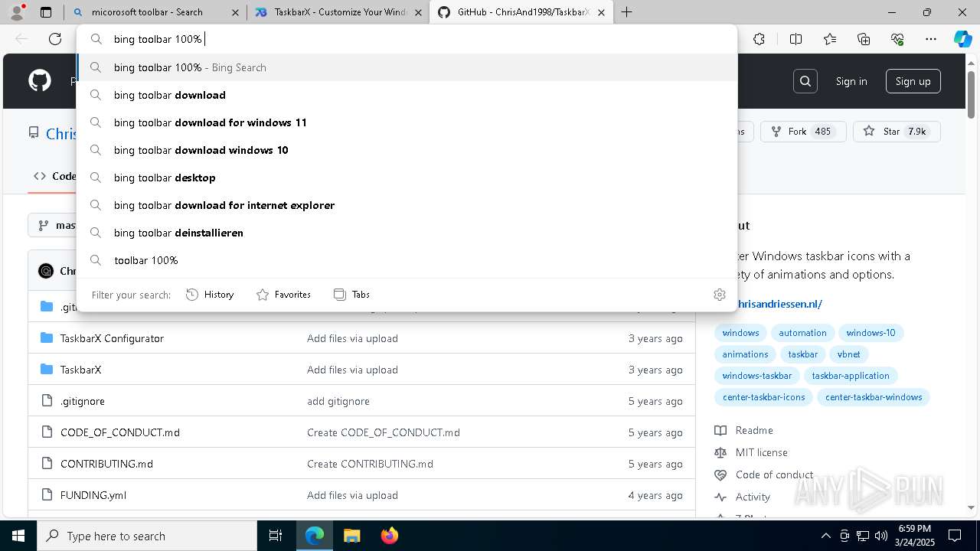Open Windows Start button
Viewport: 980px width, 551px height.
tap(18, 536)
